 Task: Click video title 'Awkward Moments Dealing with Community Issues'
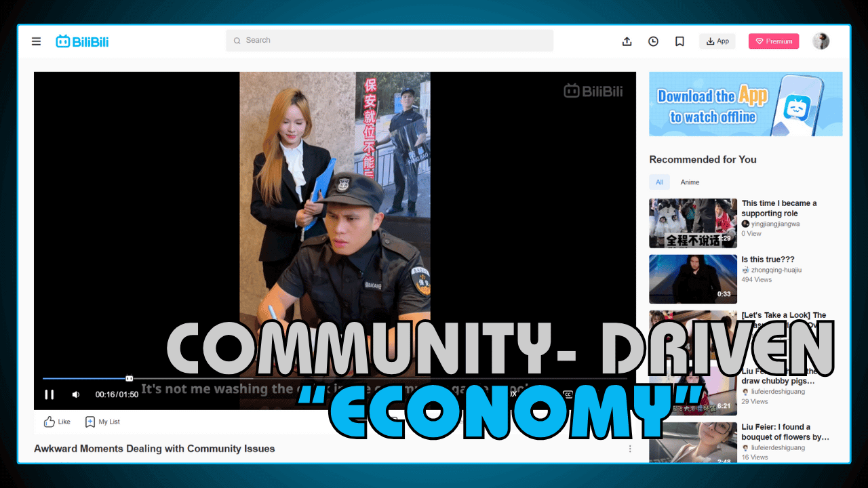pyautogui.click(x=155, y=449)
